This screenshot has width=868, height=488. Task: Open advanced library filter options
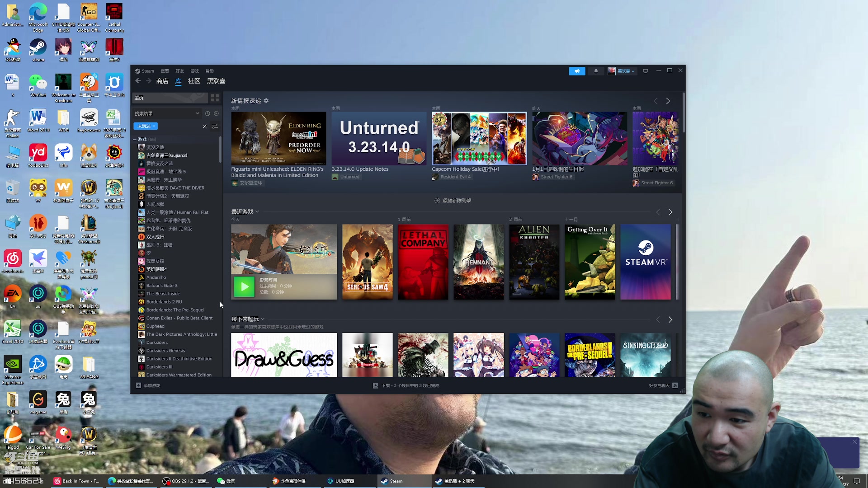click(x=215, y=126)
